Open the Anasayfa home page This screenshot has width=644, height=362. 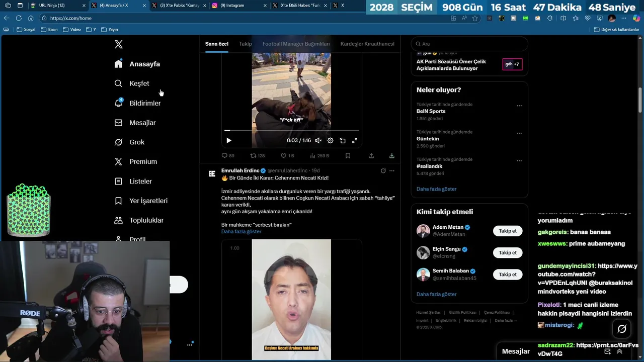click(137, 64)
